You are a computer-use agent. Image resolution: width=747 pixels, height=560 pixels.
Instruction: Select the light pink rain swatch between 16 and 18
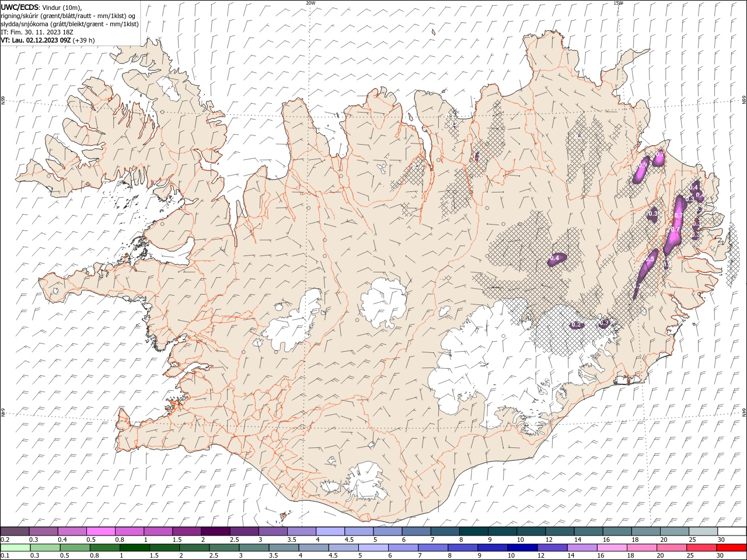coord(612,548)
